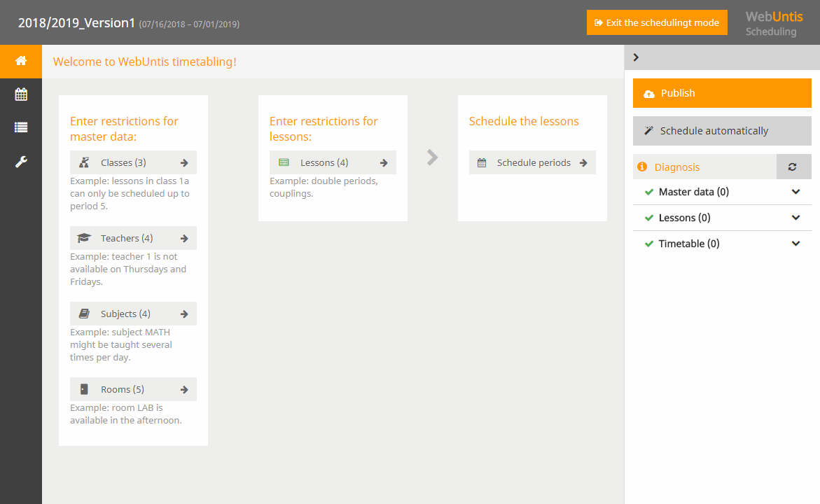
Task: Expand the Lessons (0) diagnosis section
Action: click(x=796, y=218)
